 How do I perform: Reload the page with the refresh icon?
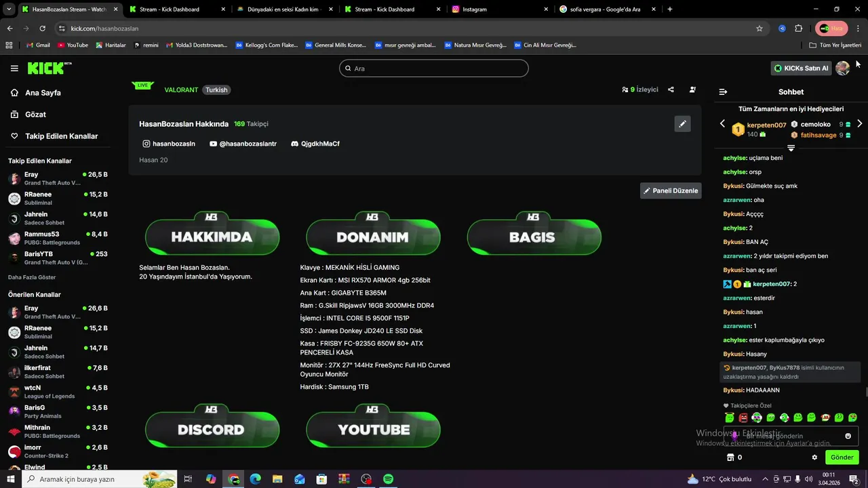[43, 28]
